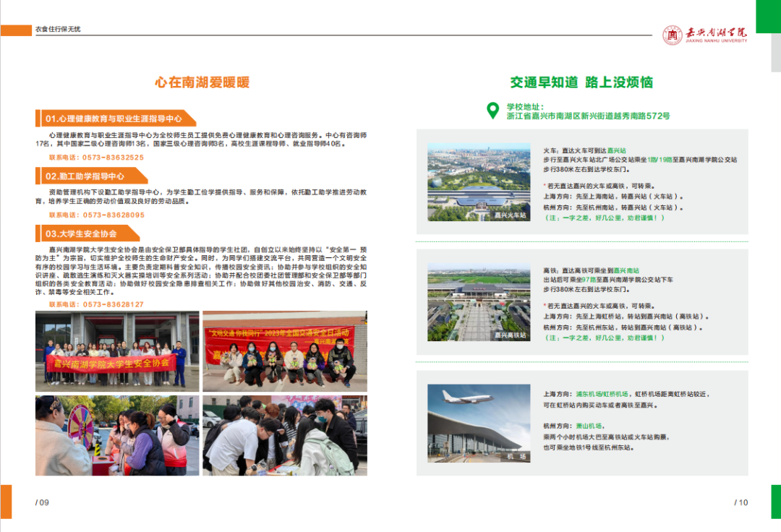This screenshot has width=781, height=532.
Task: Select heading 交通早知道 路上没烦恼
Action: pos(581,82)
